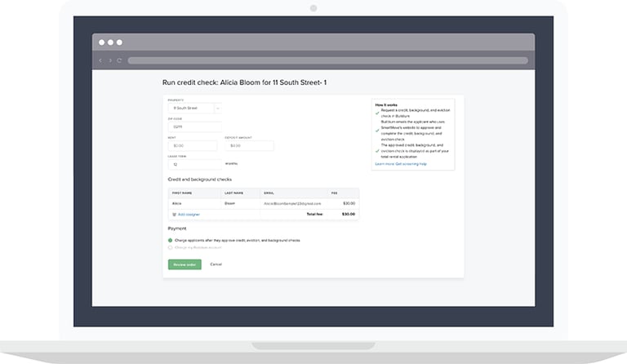Screen dimensions: 627x364
Task: Click the first green checkmark in How it works
Action: [x=377, y=113]
